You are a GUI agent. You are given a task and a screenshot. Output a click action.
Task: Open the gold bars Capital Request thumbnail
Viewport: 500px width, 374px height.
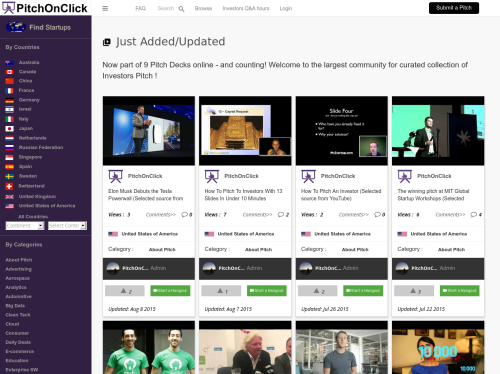point(245,131)
